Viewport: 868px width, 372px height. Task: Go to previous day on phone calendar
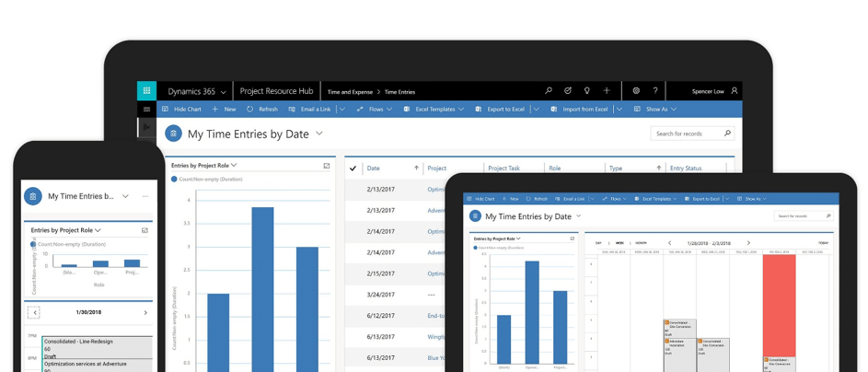tap(35, 313)
